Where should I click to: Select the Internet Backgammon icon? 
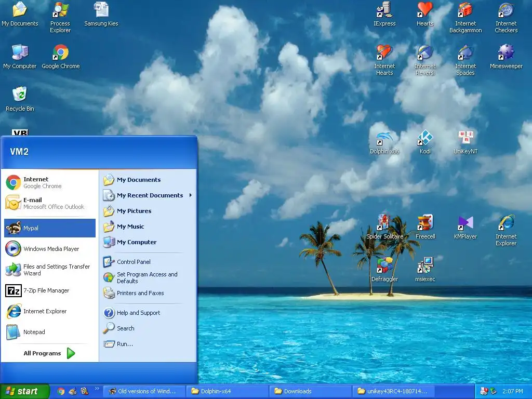click(x=465, y=18)
